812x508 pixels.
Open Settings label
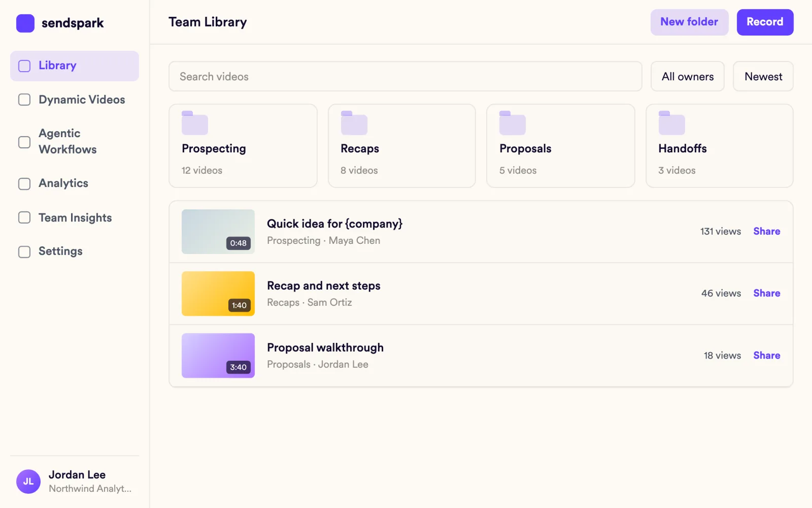(60, 251)
